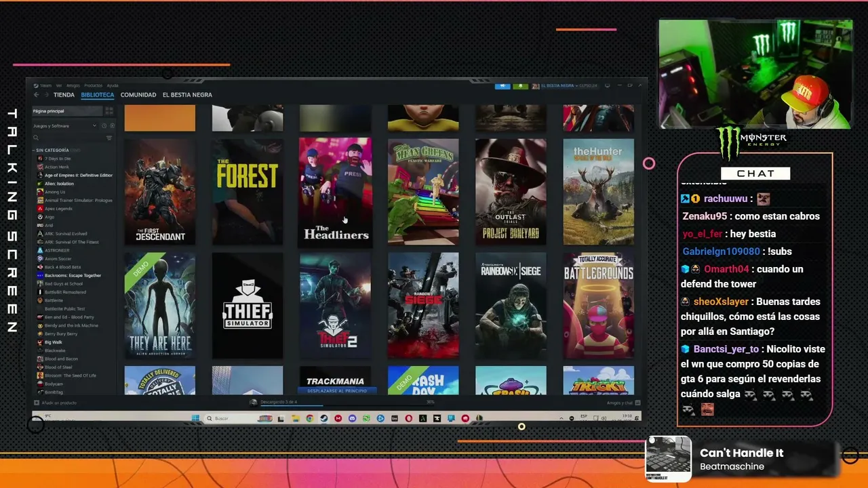Open Outlast Trials Project Boneyard cover
The height and width of the screenshot is (488, 868).
511,192
